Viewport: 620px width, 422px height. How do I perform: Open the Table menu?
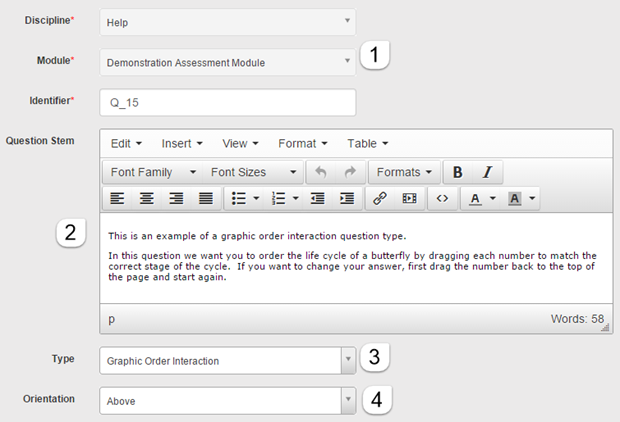click(368, 143)
